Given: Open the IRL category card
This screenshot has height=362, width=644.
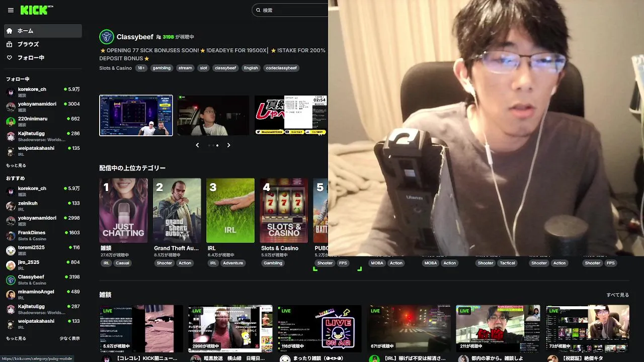Looking at the screenshot, I should 230,210.
